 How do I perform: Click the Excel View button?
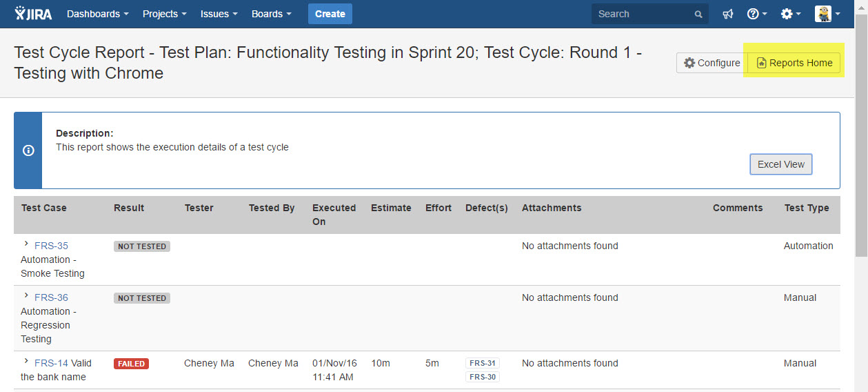(780, 164)
